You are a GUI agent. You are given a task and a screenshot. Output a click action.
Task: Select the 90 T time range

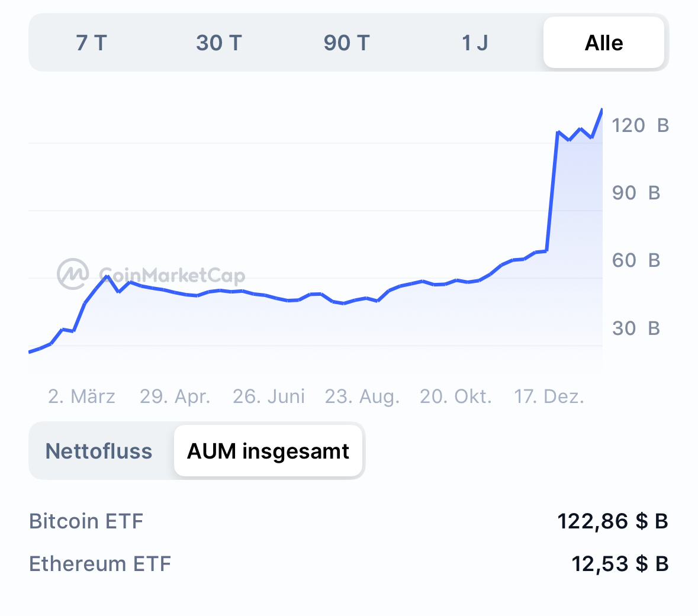(x=346, y=42)
